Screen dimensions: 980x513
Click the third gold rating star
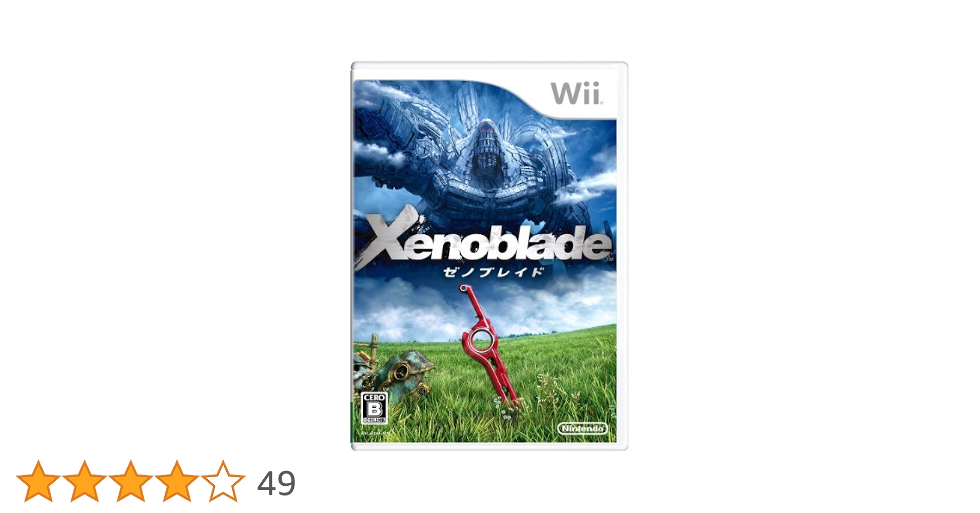130,481
